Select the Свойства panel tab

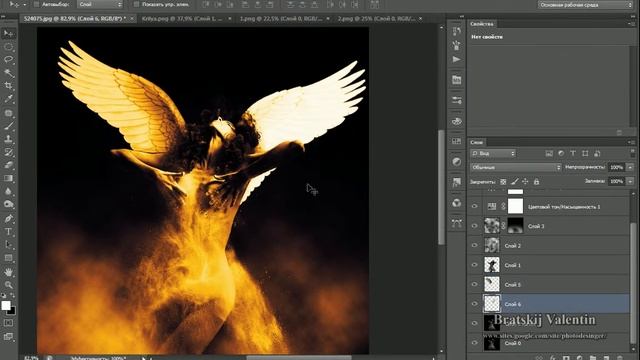click(482, 24)
